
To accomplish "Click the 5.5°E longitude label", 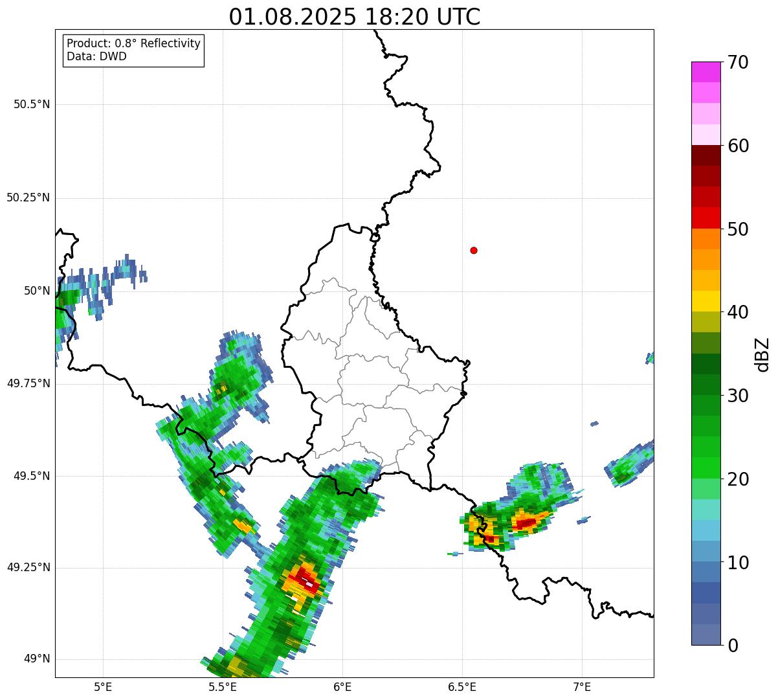I will click(x=223, y=687).
